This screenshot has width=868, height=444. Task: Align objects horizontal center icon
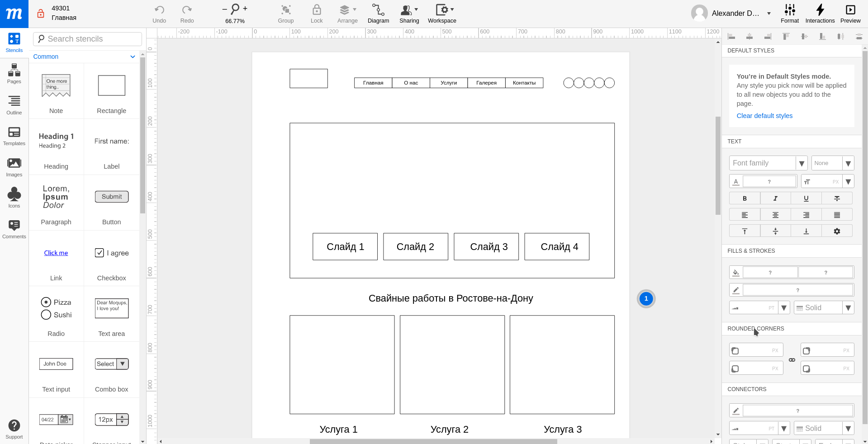tap(749, 37)
